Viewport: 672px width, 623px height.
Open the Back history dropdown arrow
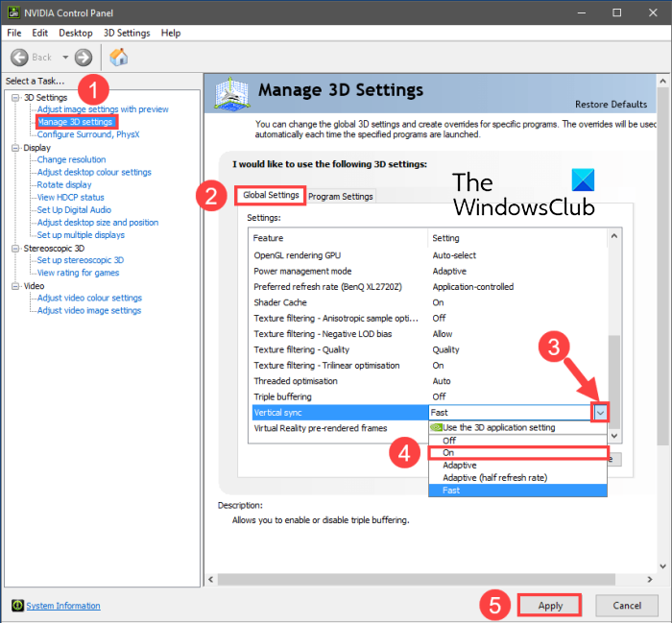pos(65,57)
